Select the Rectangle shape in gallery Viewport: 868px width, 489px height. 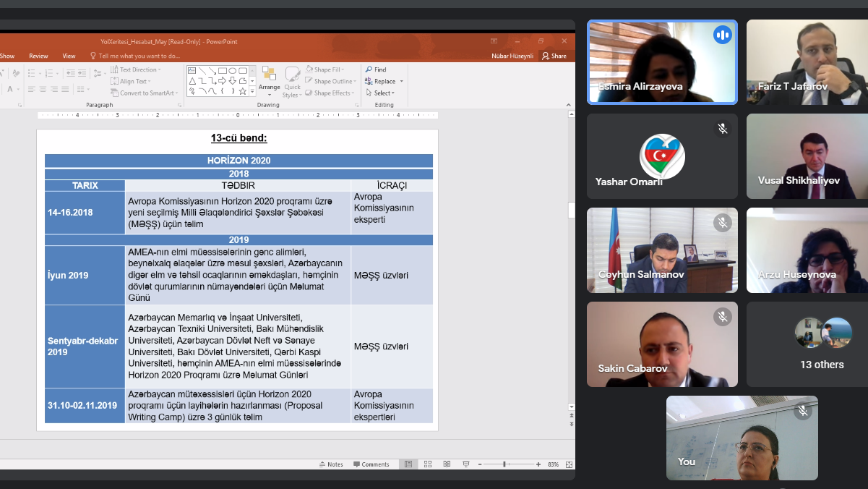click(x=223, y=71)
